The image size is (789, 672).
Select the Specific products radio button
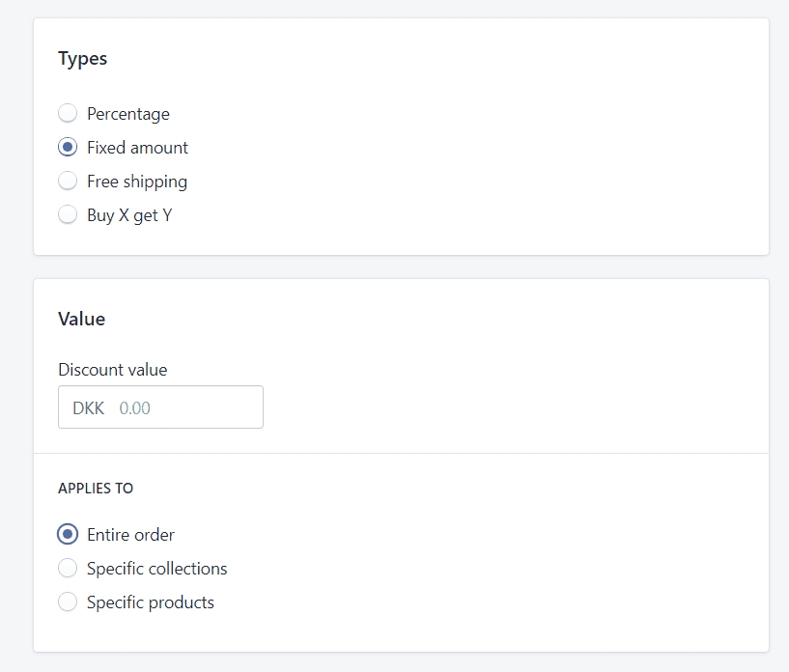pyautogui.click(x=68, y=602)
